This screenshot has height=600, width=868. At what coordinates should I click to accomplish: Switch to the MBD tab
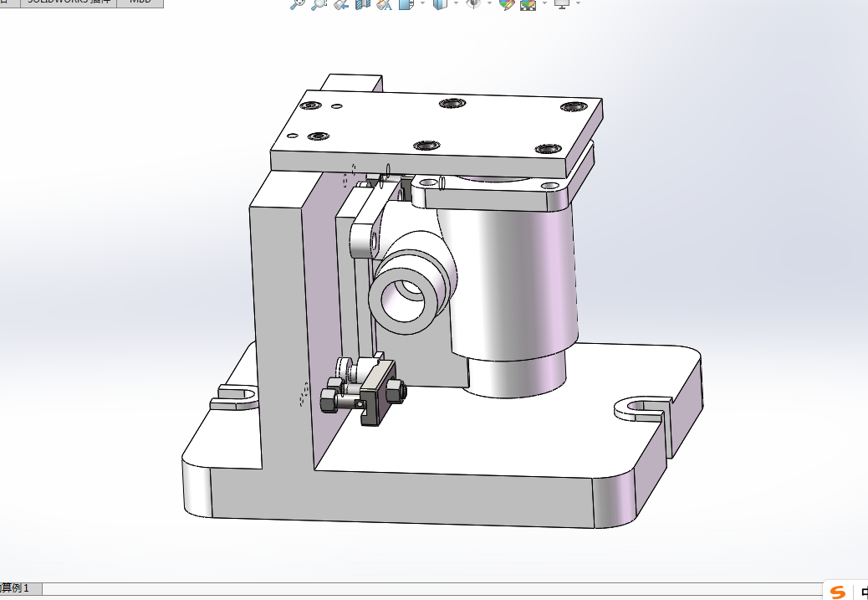coord(140,3)
